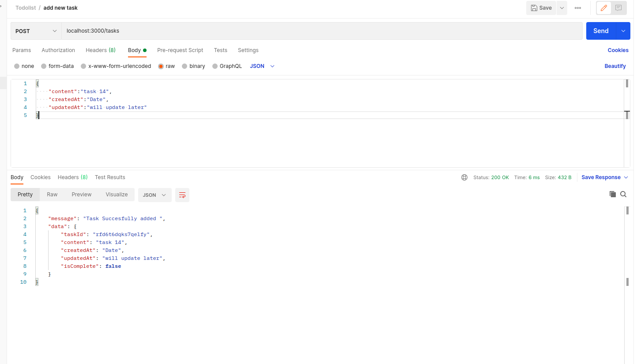Open the three-dots more actions menu
Viewport: 637px width, 364px height.
578,8
